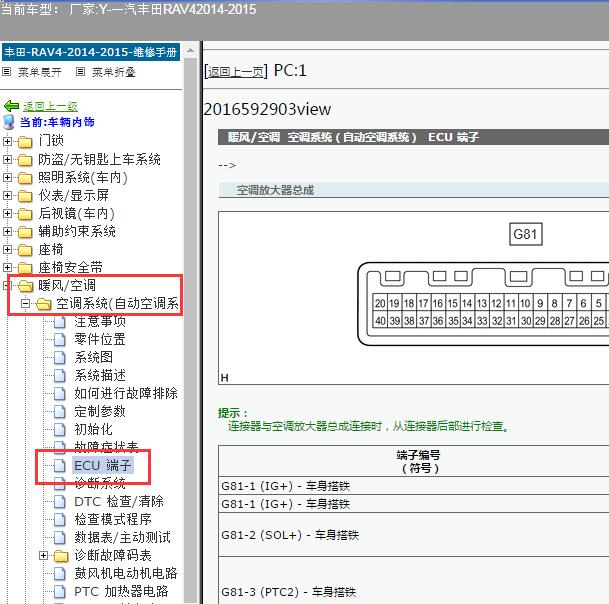609x604 pixels.
Task: Click the 仪表/显示屏 folder icon
Action: tap(25, 196)
